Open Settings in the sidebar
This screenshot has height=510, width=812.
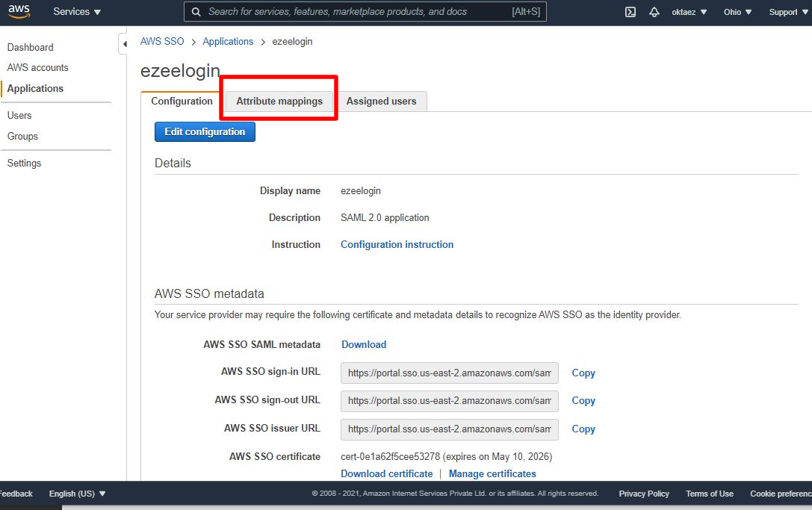point(24,163)
